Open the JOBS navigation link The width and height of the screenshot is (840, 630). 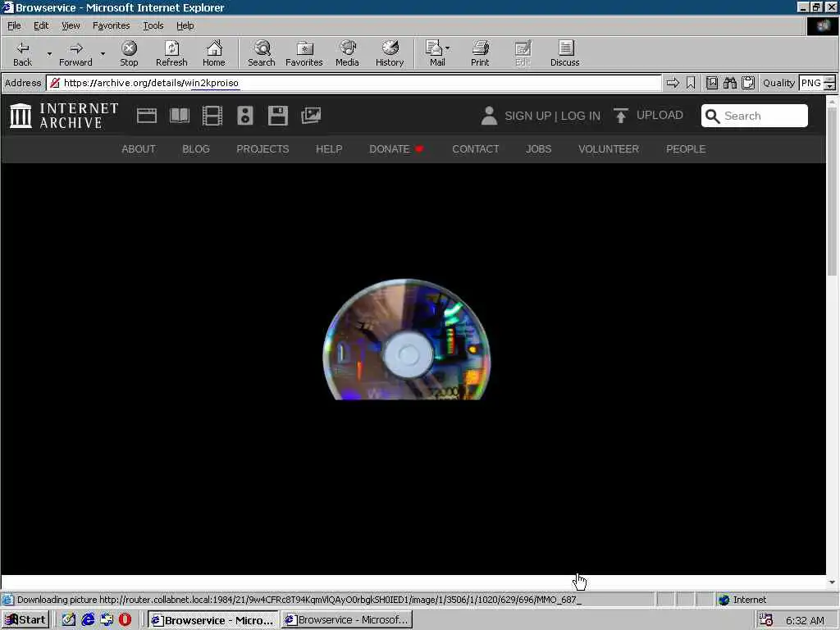(538, 149)
